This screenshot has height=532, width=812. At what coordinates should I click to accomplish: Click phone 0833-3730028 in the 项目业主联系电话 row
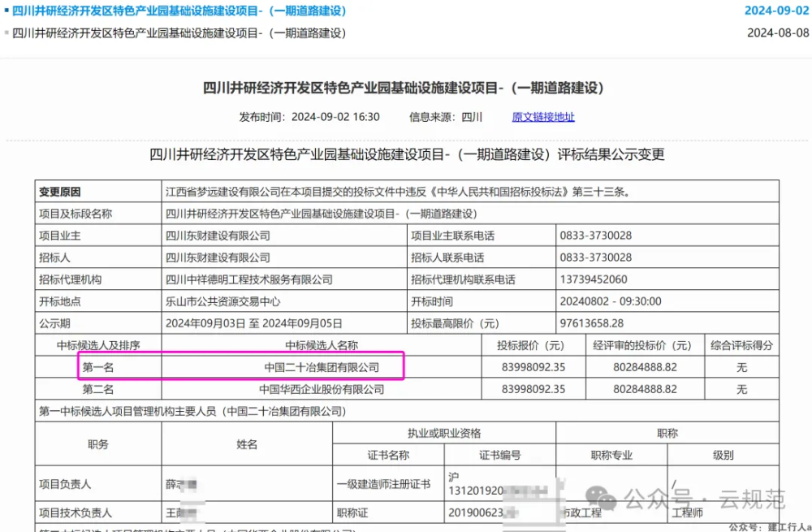[x=595, y=236]
